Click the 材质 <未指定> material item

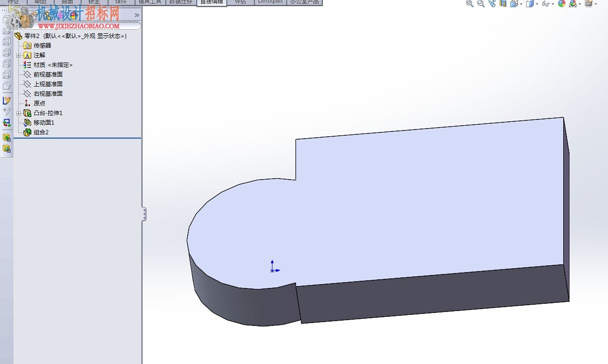pyautogui.click(x=53, y=65)
